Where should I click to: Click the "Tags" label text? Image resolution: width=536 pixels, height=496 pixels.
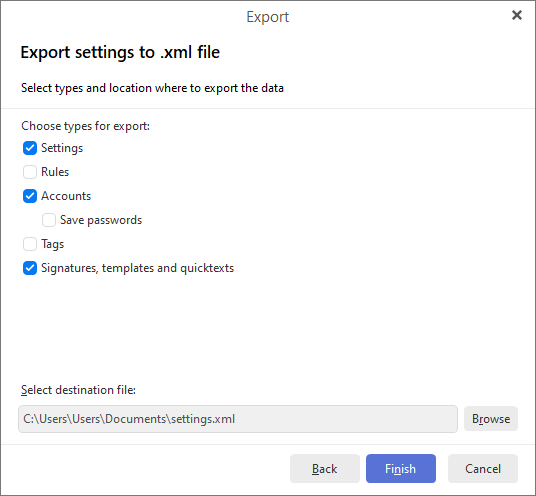point(53,244)
